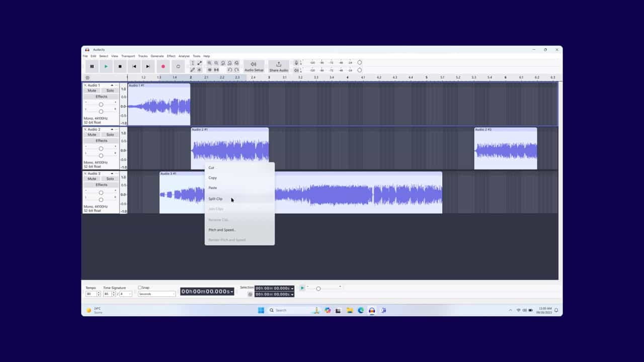Screen dimensions: 644x362
Task: Expand the time signature denominator dropdown
Action: (129, 294)
